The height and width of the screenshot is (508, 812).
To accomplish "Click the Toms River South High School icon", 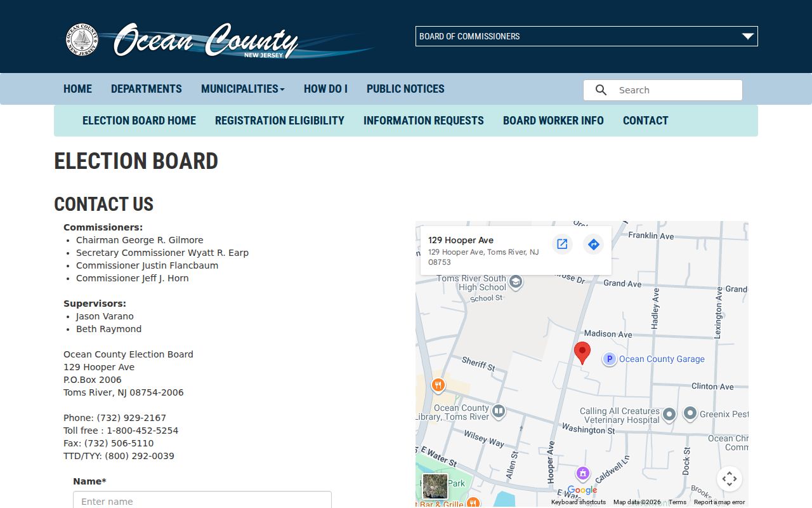I will [x=516, y=283].
